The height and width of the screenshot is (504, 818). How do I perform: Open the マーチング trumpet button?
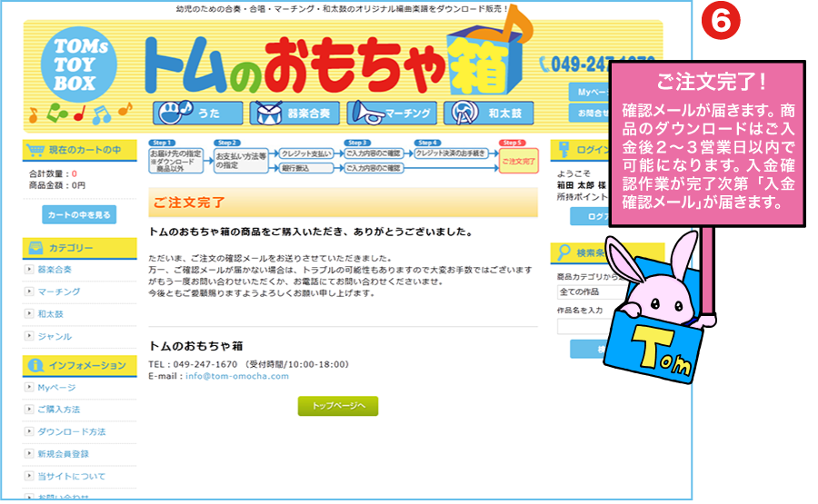tap(392, 114)
